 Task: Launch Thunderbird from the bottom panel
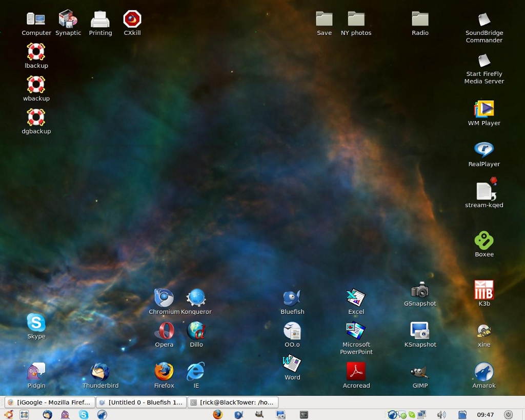48,415
